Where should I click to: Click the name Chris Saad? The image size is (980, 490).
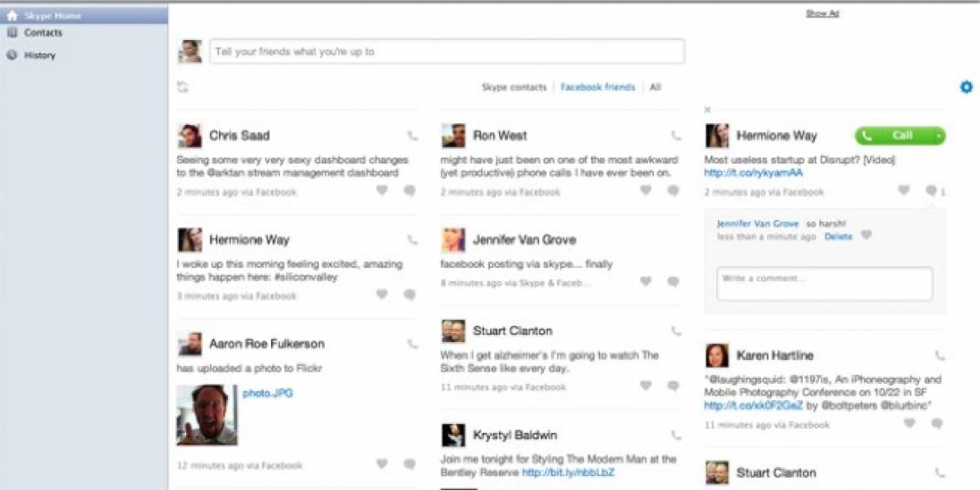[239, 136]
